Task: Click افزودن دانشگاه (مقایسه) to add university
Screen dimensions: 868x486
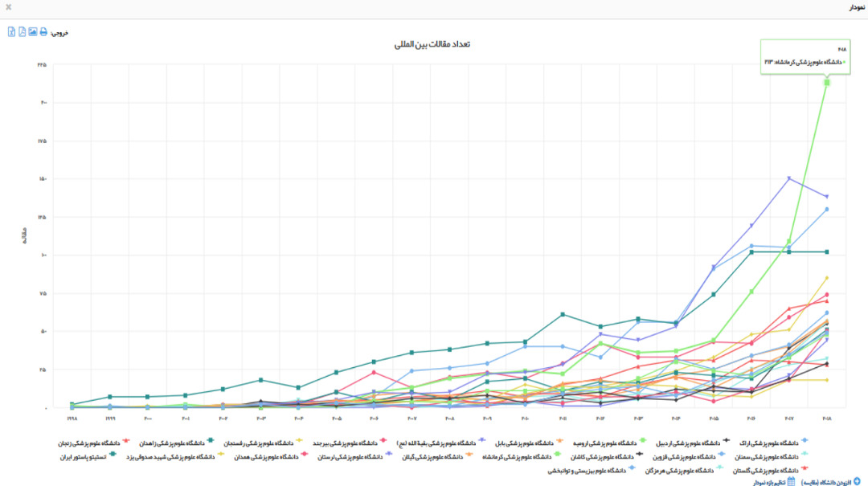Action: pos(831,482)
